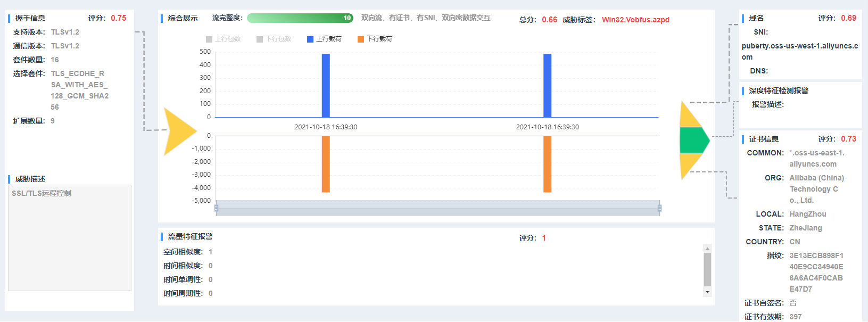The image size is (868, 322).
Task: Click the STATE value ZheJiang
Action: 806,228
